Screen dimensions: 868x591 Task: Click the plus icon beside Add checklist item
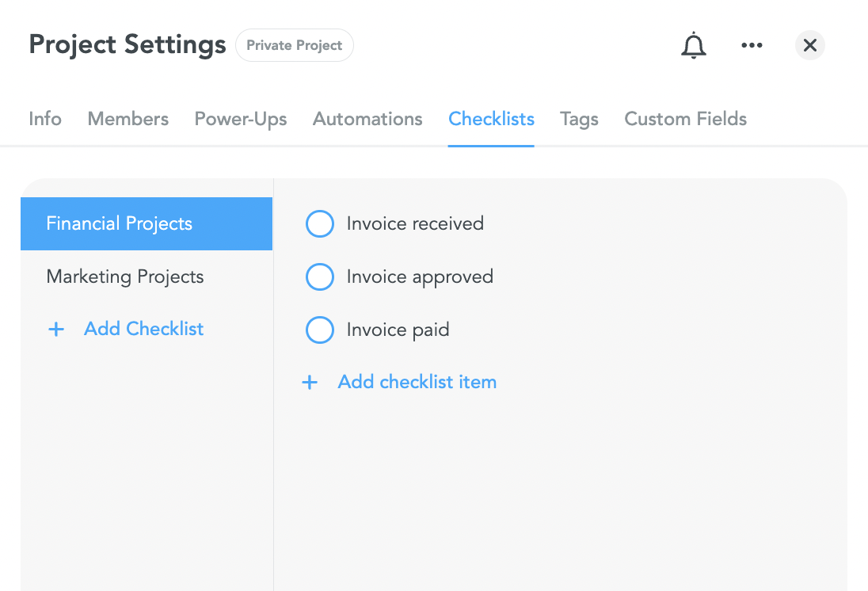coord(309,381)
